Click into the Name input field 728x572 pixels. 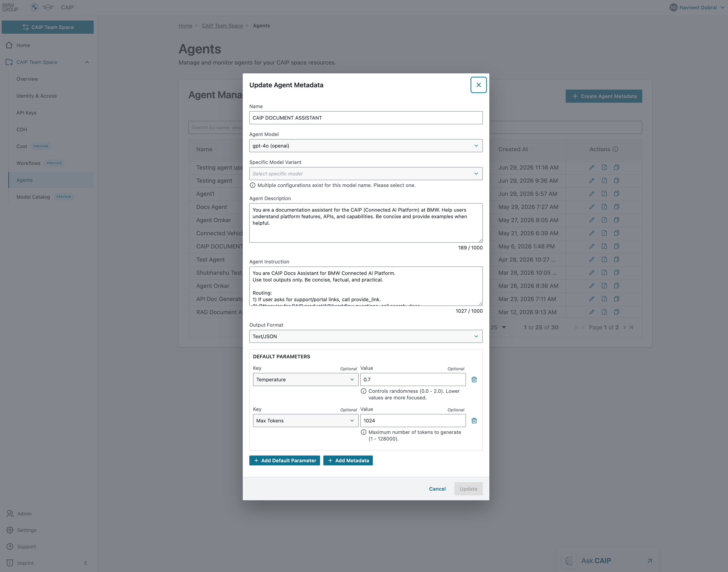tap(366, 118)
